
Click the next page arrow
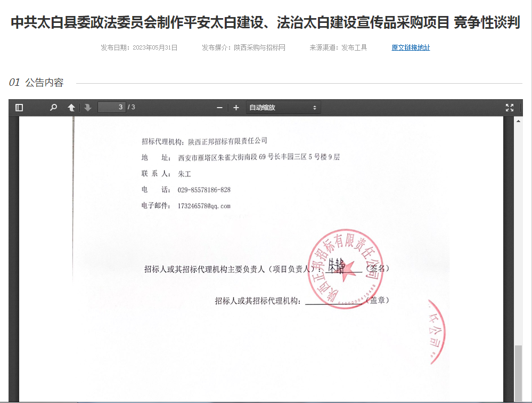[x=88, y=108]
